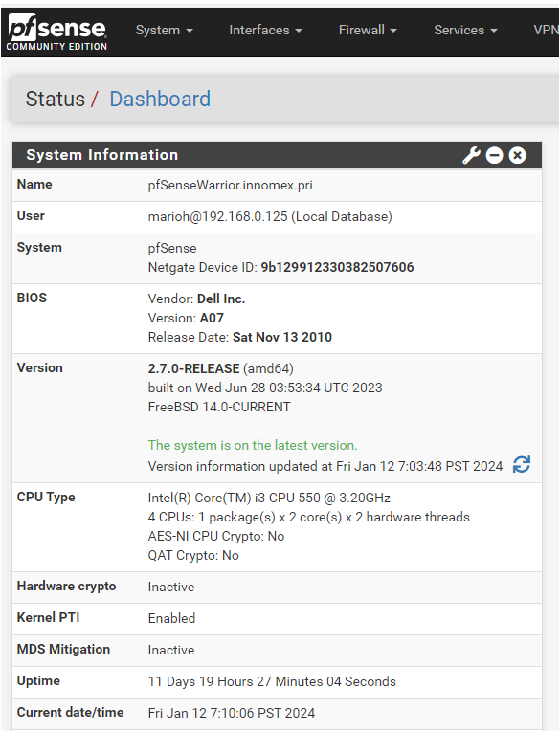Screen dimensions: 560x732
Task: Click the Uptime row label
Action: coord(38,681)
